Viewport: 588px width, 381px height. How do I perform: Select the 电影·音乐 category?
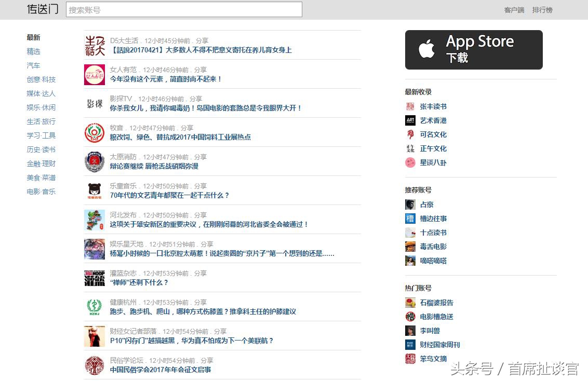(41, 191)
